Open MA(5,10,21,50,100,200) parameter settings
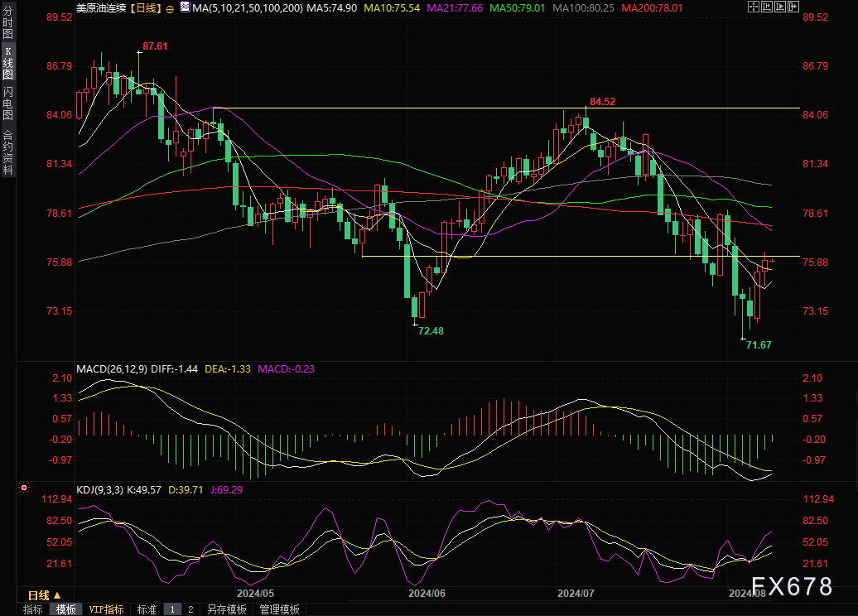This screenshot has width=858, height=616. click(x=247, y=8)
